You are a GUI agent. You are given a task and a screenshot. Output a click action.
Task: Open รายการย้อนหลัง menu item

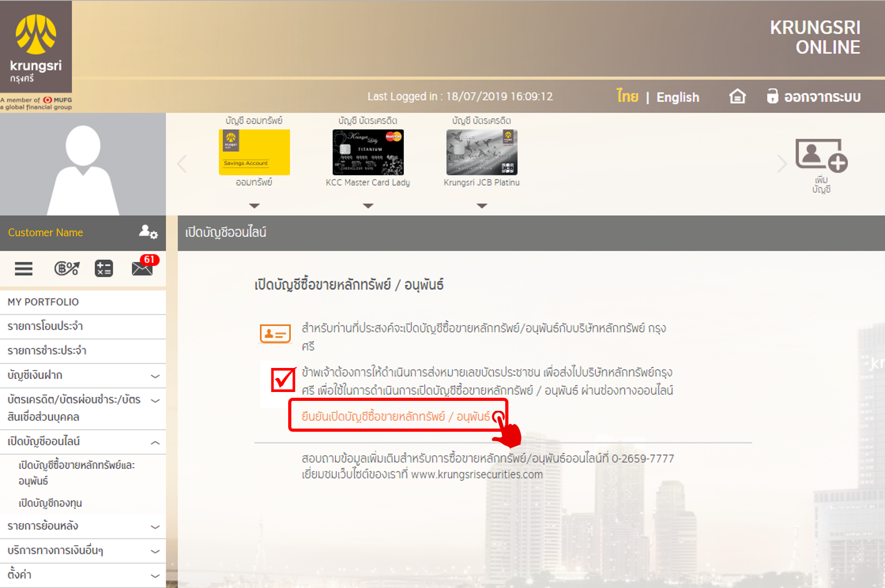83,526
